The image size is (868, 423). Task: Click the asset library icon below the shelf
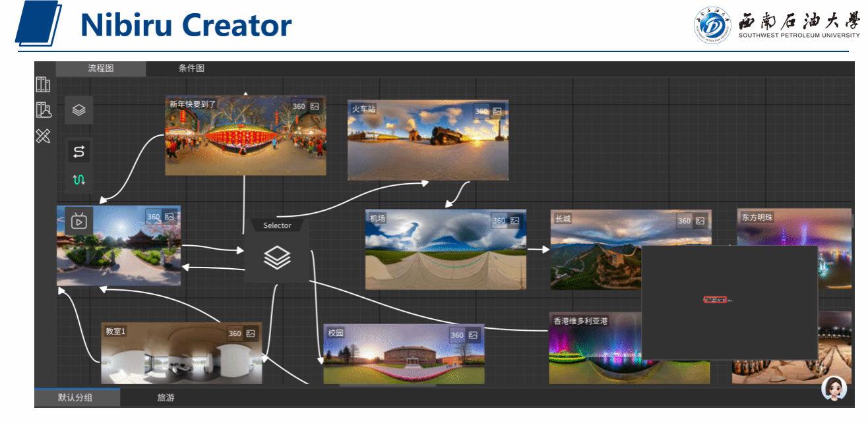(x=43, y=110)
